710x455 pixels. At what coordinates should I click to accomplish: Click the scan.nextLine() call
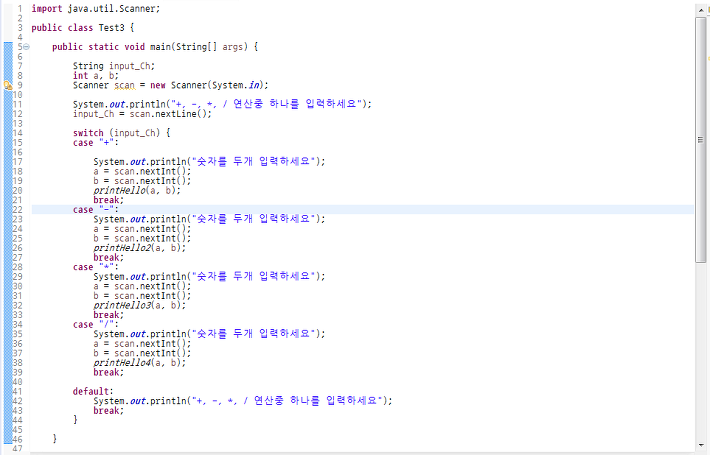click(170, 114)
